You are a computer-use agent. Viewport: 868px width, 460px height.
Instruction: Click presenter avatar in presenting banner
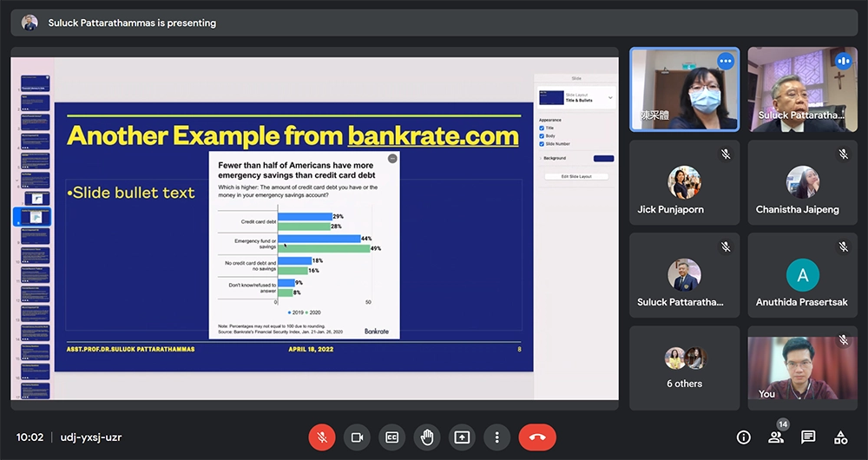pyautogui.click(x=30, y=23)
